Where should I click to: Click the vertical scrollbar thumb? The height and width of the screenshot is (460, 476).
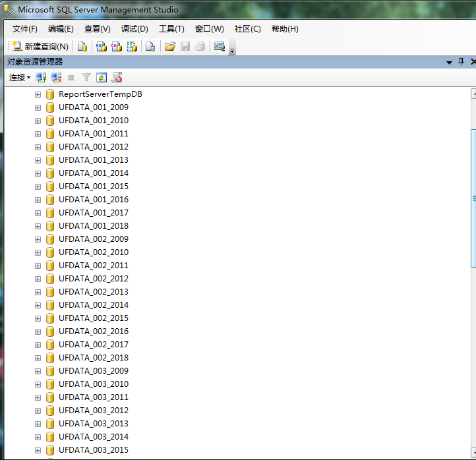pyautogui.click(x=473, y=198)
